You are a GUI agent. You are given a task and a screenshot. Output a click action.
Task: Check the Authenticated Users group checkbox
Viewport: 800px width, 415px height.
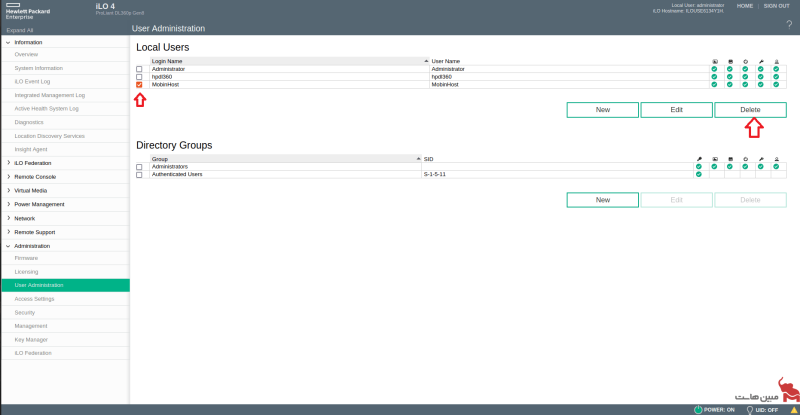click(x=139, y=175)
